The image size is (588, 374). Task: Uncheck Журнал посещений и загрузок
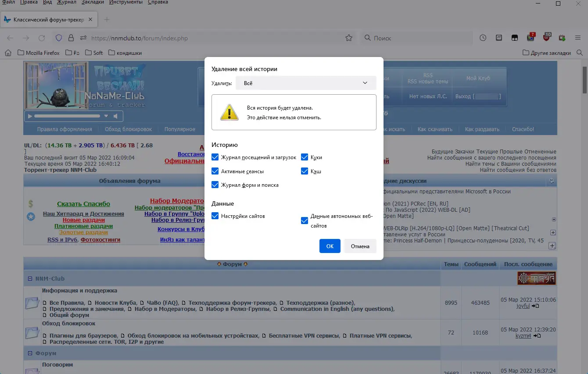(x=215, y=157)
